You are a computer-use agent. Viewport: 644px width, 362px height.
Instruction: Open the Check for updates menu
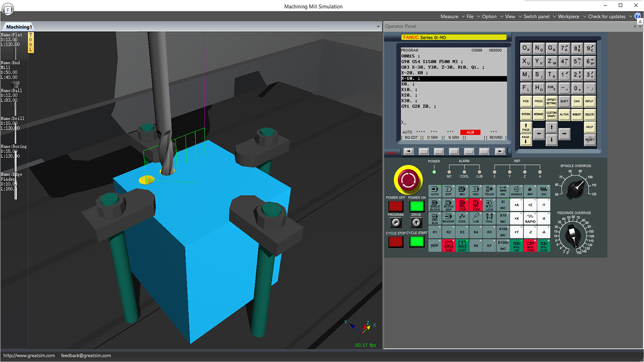(607, 17)
